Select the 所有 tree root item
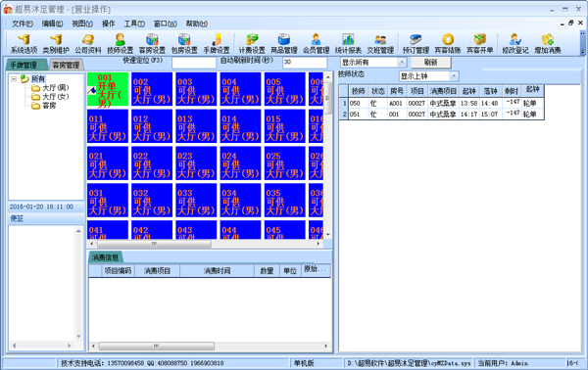 pos(38,79)
